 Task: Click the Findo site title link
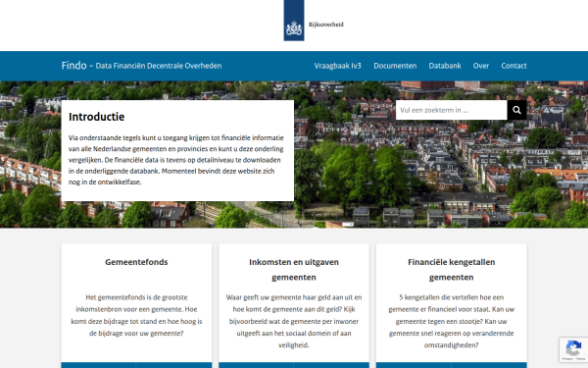(73, 66)
